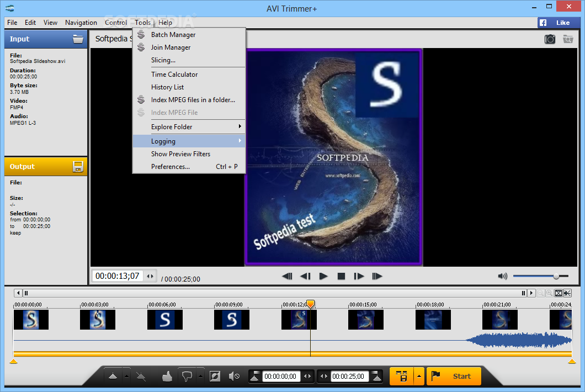Viewport: 585px width, 392px height.
Task: Click the Facebook Like button
Action: pyautogui.click(x=559, y=23)
